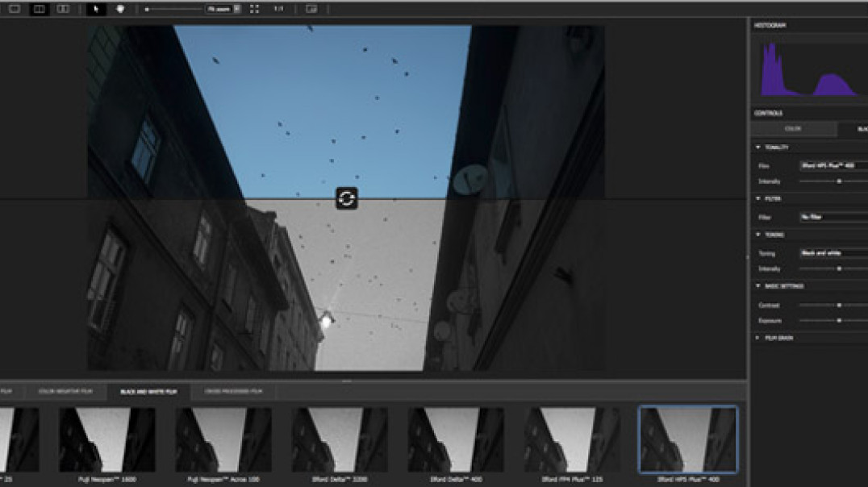Image resolution: width=868 pixels, height=487 pixels.
Task: Open the Cross Processed Film tab
Action: click(233, 391)
